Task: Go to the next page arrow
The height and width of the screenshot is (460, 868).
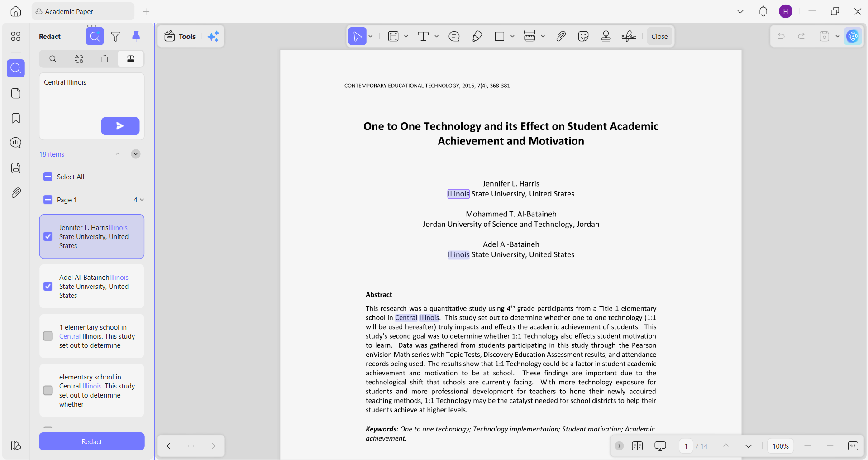Action: tap(749, 446)
